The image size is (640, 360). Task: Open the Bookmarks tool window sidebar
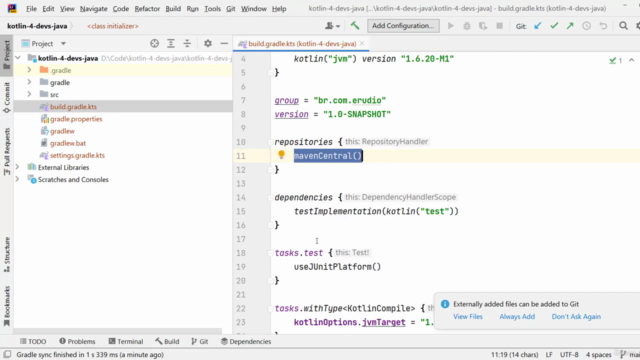point(7,306)
